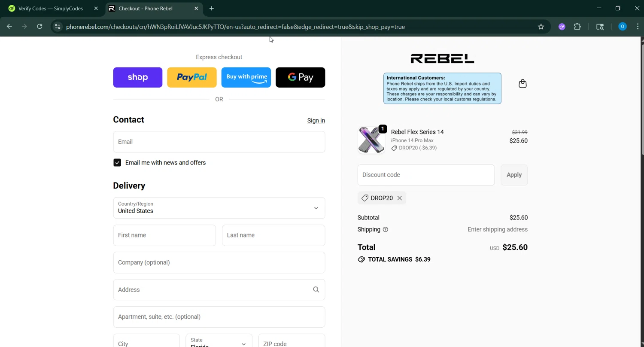Bookmark this page with the star icon
This screenshot has width=644, height=347.
(541, 27)
